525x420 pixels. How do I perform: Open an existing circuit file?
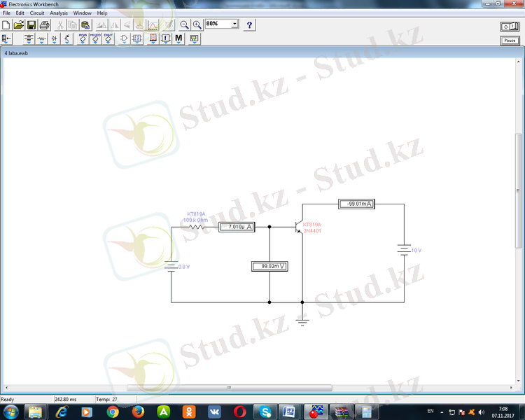(19, 25)
